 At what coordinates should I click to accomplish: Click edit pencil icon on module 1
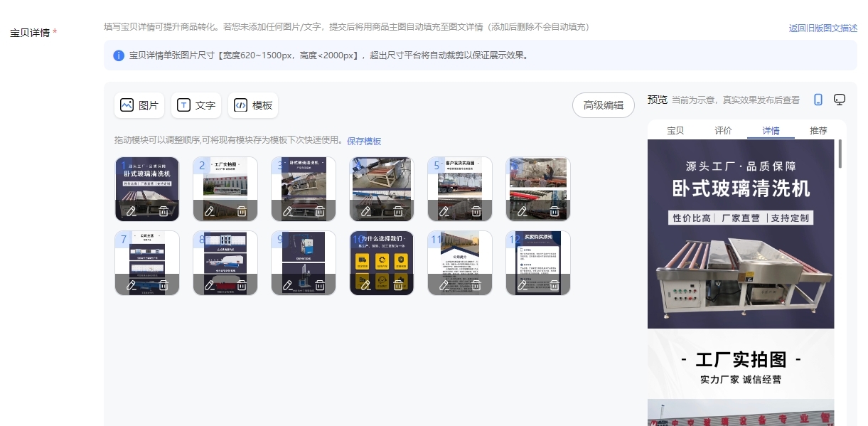(132, 211)
